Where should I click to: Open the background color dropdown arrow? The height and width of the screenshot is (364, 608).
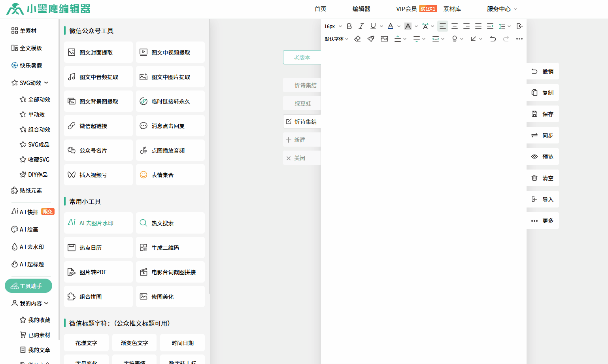416,26
